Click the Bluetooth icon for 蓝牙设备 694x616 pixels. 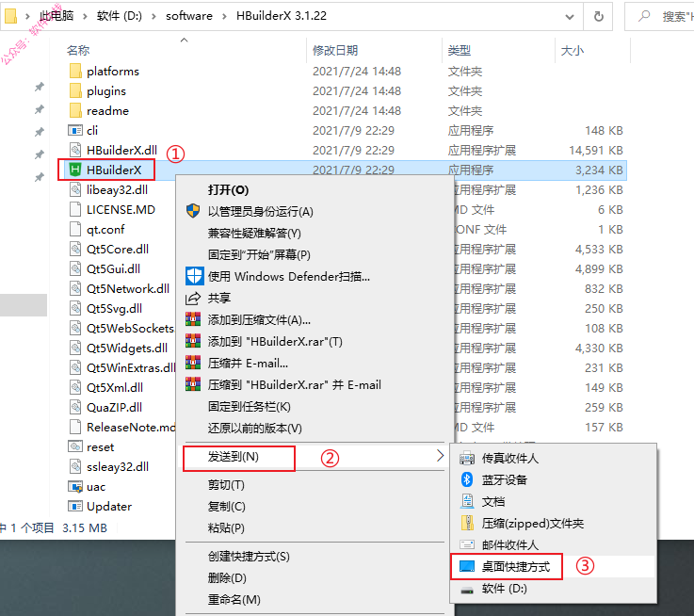pyautogui.click(x=466, y=479)
